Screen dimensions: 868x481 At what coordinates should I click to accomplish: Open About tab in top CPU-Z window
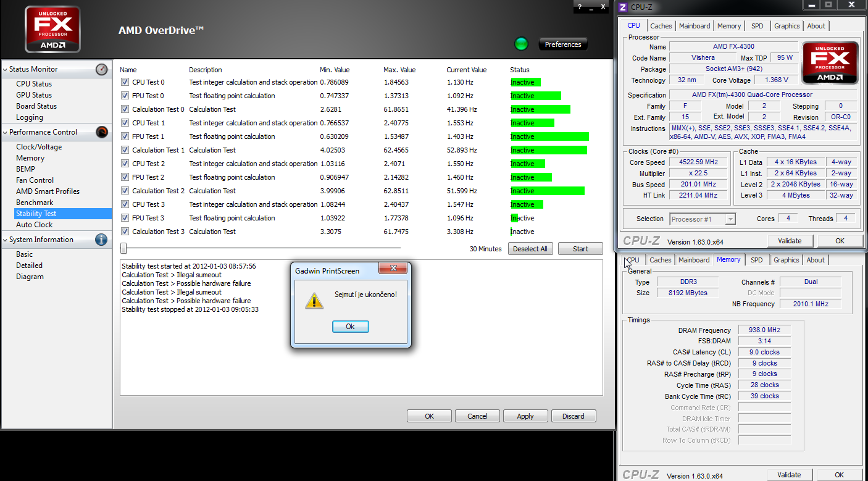(816, 26)
